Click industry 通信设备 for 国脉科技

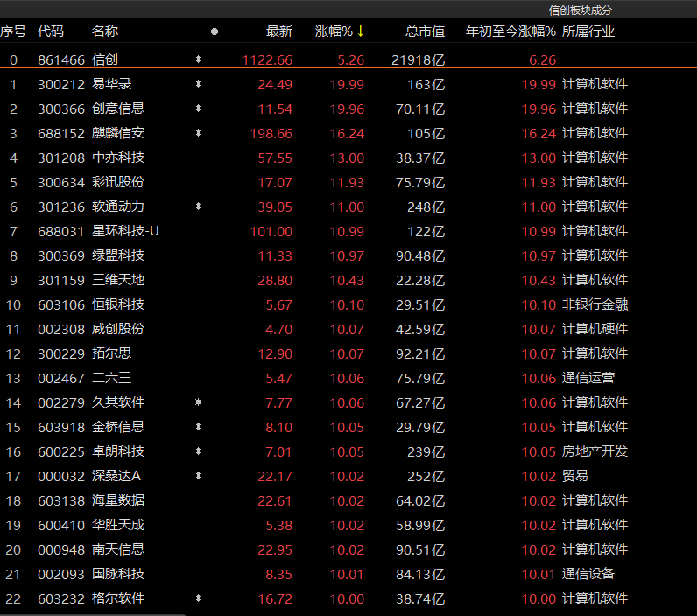[x=588, y=574]
